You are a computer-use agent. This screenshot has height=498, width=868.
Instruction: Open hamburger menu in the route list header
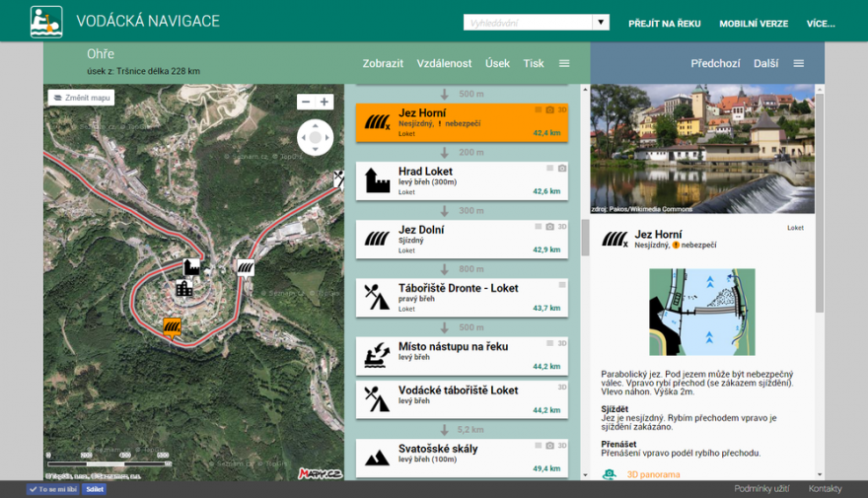(x=564, y=63)
